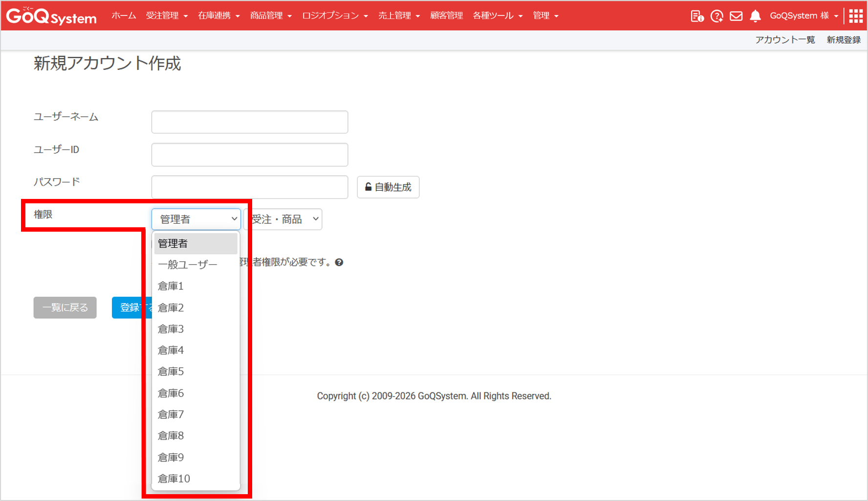Focus the パスワード input field
The width and height of the screenshot is (868, 501).
[250, 187]
